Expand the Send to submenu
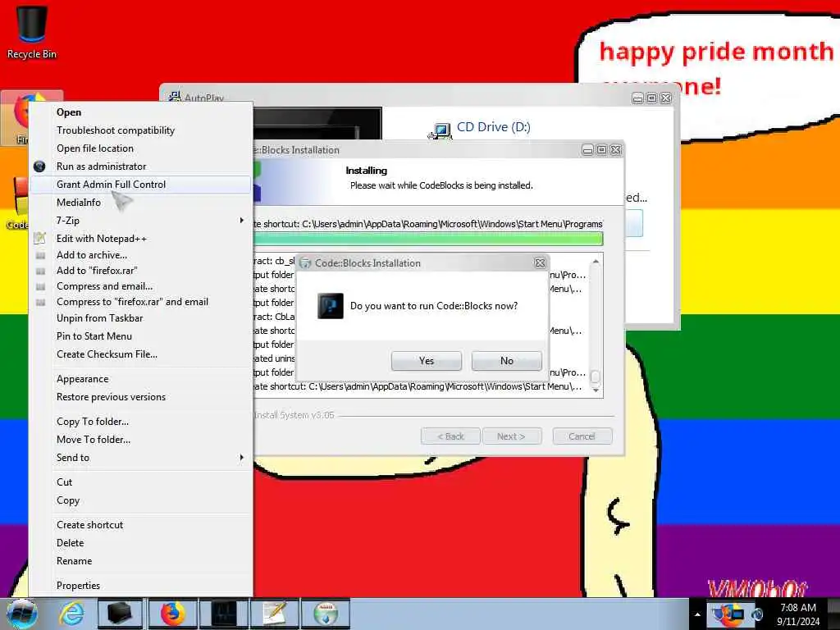840x630 pixels. tap(140, 458)
